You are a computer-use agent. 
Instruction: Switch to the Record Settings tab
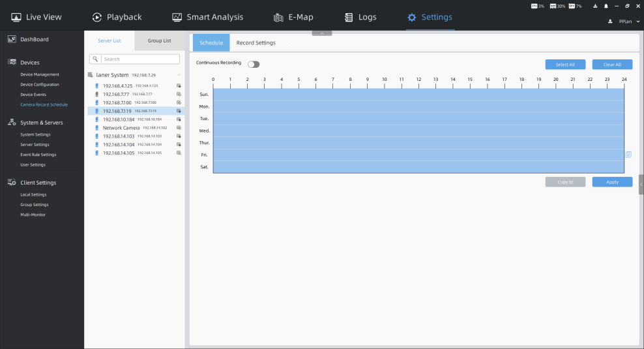click(x=256, y=43)
